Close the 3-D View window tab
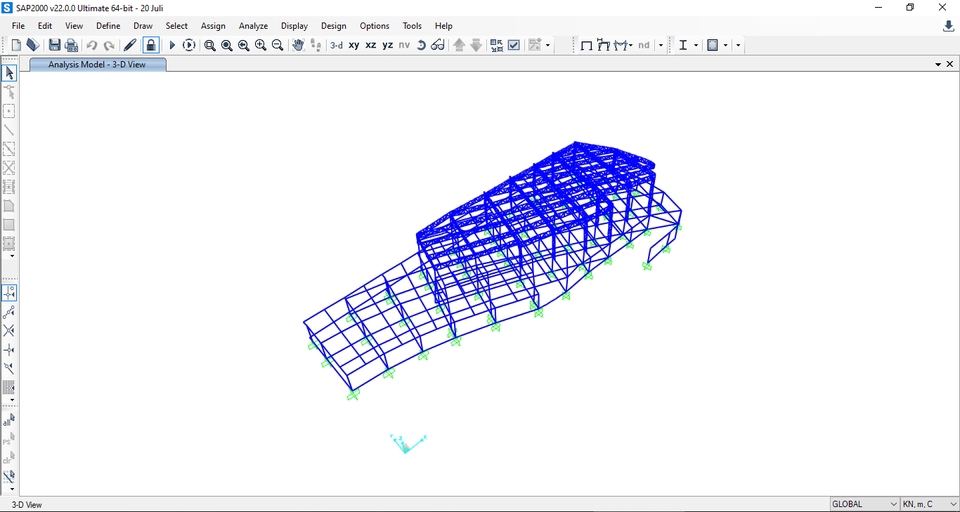 [x=950, y=64]
